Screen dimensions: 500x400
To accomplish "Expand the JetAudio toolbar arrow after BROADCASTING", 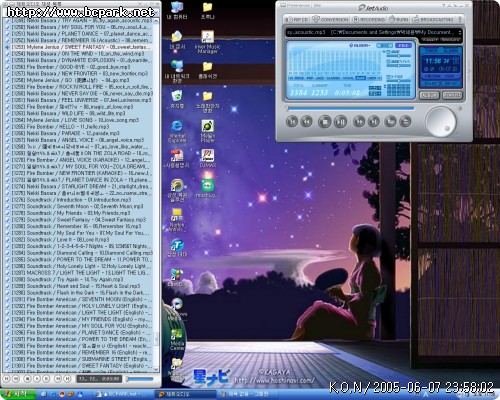I will coord(460,19).
